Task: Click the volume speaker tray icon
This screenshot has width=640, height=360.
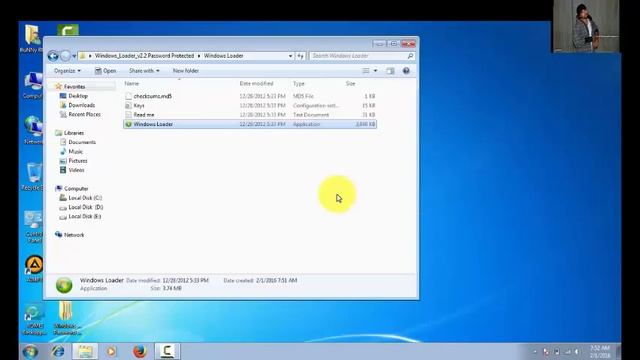Action: (x=577, y=352)
